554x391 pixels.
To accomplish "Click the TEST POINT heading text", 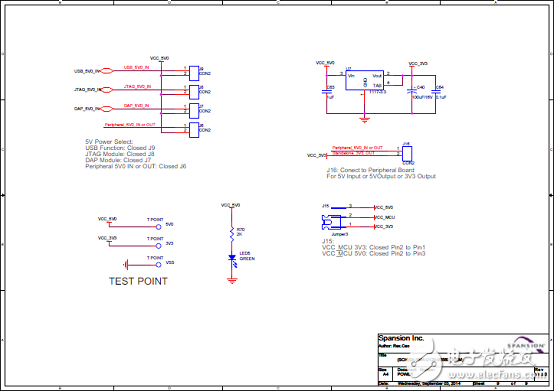I will click(138, 281).
